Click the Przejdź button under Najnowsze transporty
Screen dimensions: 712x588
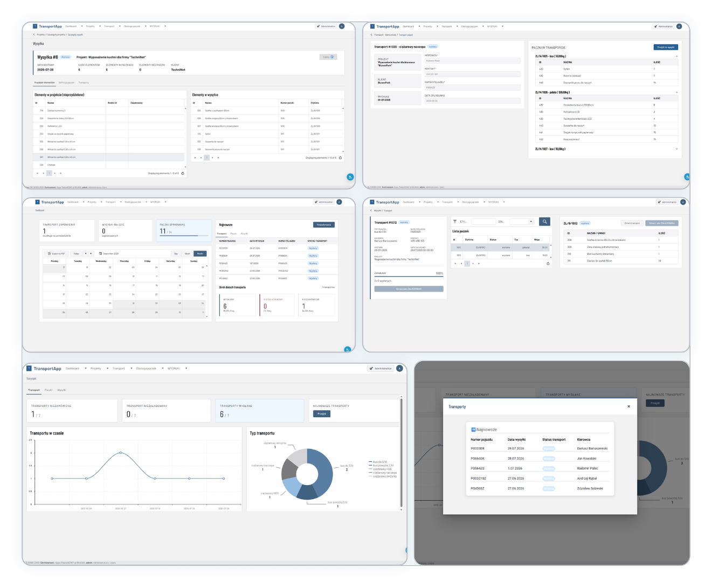(322, 414)
